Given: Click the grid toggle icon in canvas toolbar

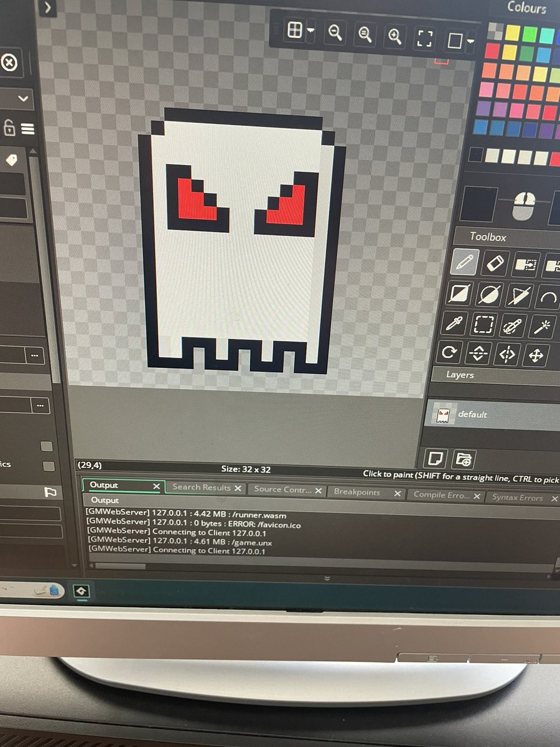Looking at the screenshot, I should 294,31.
